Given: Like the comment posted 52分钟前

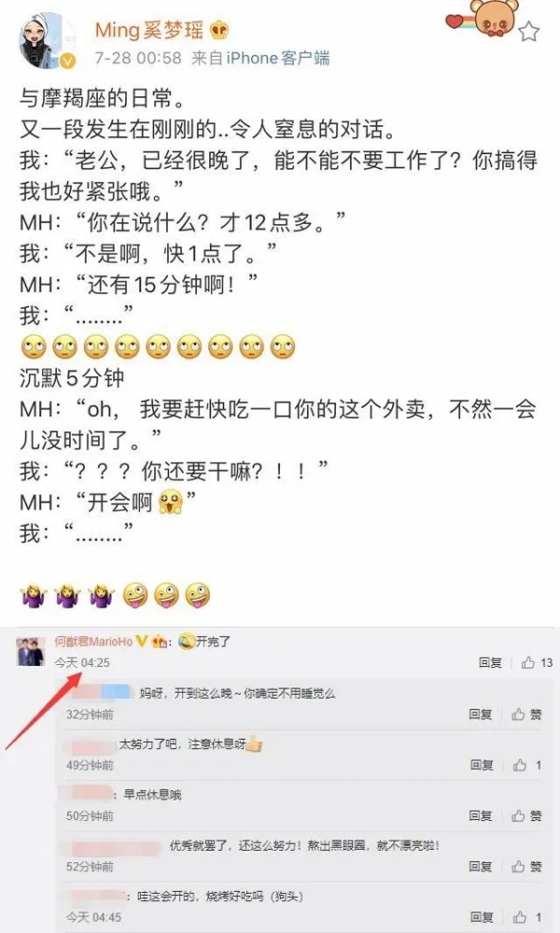Looking at the screenshot, I should pos(526,867).
